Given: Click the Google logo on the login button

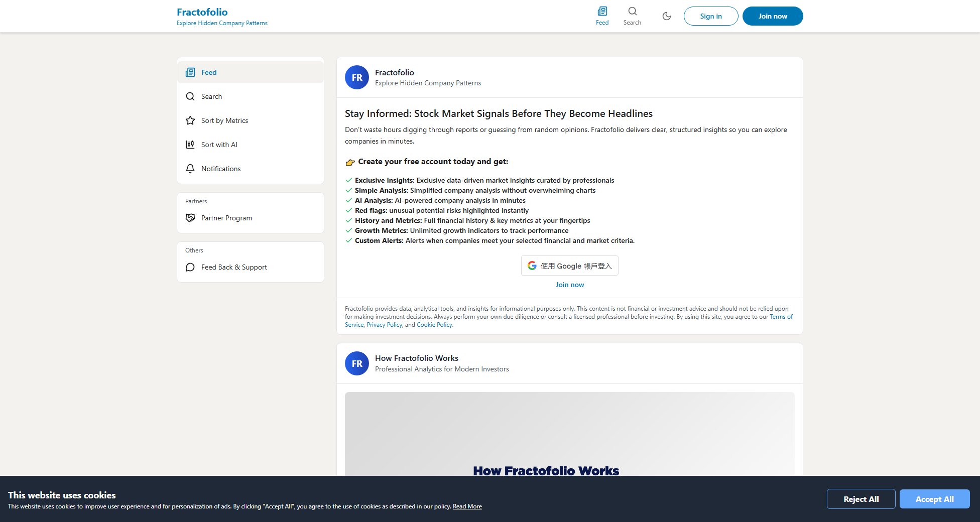Looking at the screenshot, I should pyautogui.click(x=532, y=266).
